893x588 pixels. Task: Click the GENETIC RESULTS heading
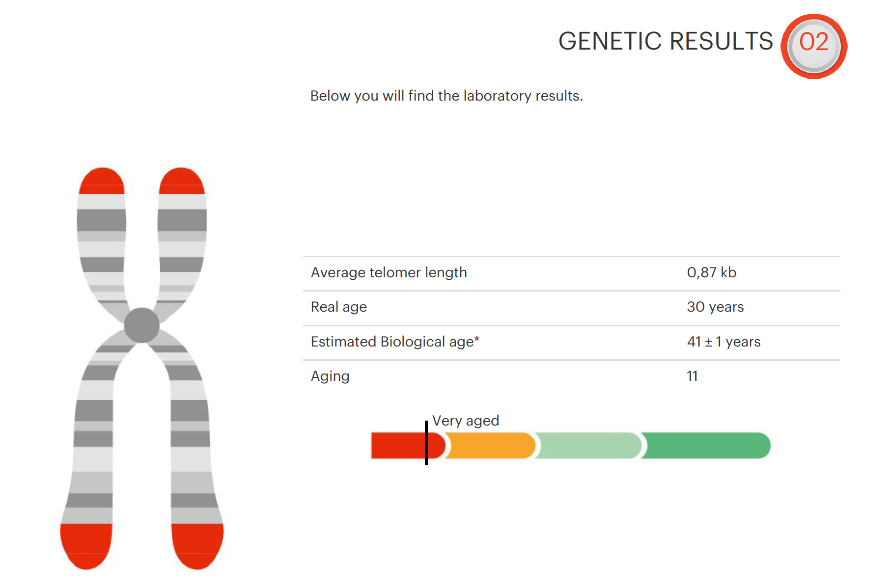pos(666,41)
